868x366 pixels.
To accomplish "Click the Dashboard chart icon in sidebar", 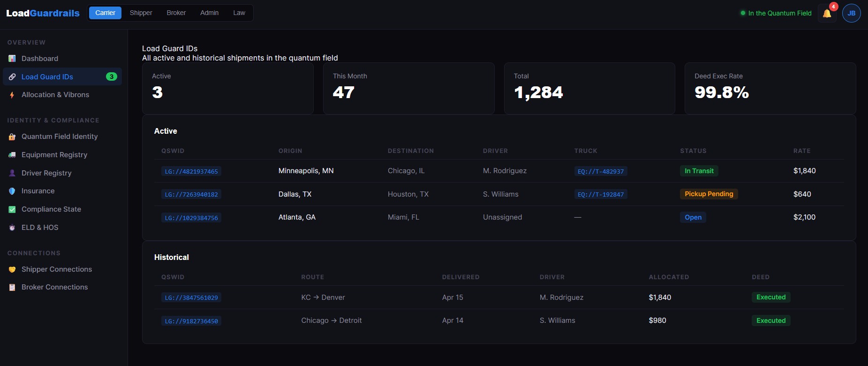I will pyautogui.click(x=12, y=59).
